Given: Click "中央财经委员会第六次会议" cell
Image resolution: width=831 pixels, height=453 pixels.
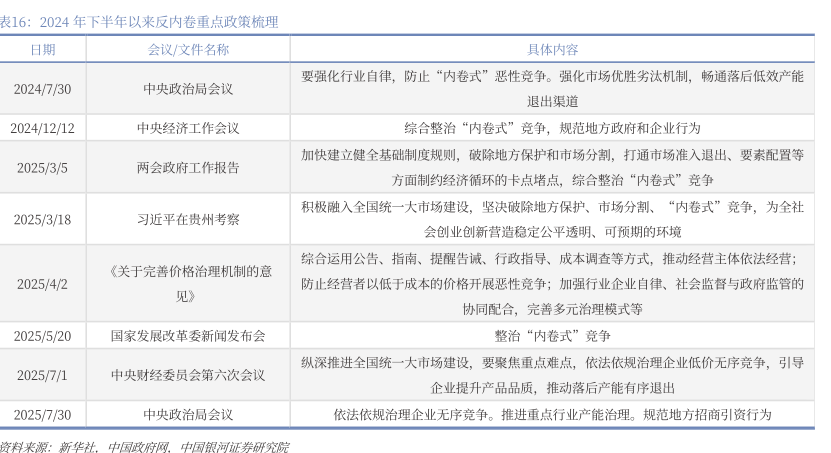Looking at the screenshot, I should point(188,375).
